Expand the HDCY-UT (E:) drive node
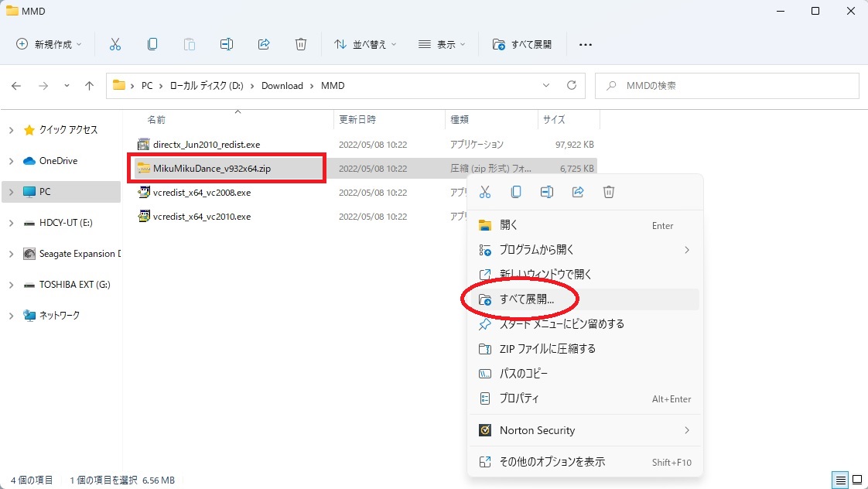This screenshot has width=868, height=489. pyautogui.click(x=11, y=223)
